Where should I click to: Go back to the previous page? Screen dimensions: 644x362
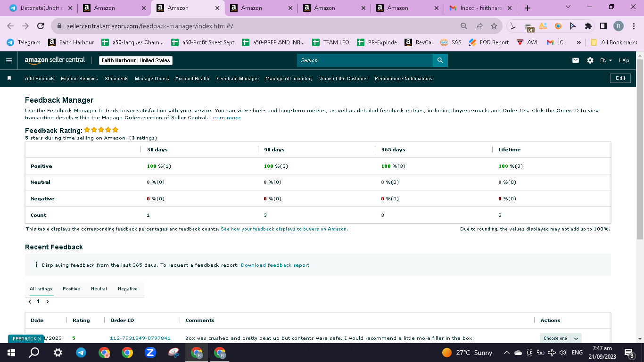tap(10, 26)
